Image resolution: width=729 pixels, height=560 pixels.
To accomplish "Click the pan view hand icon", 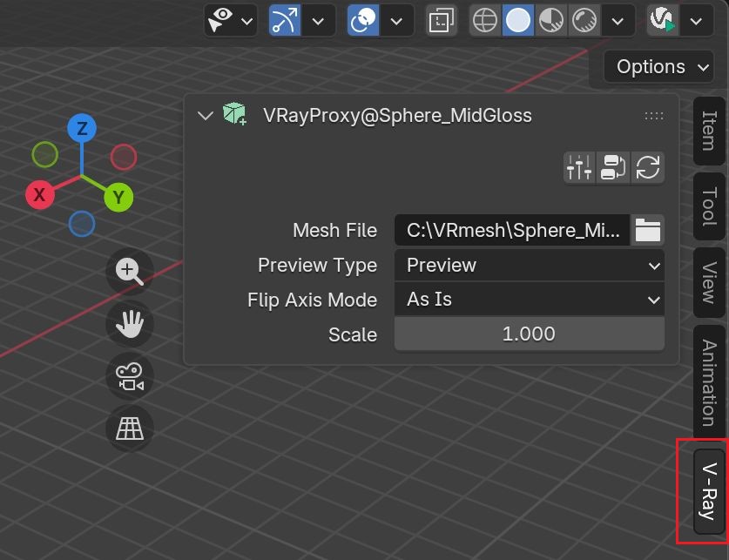I will 130,324.
